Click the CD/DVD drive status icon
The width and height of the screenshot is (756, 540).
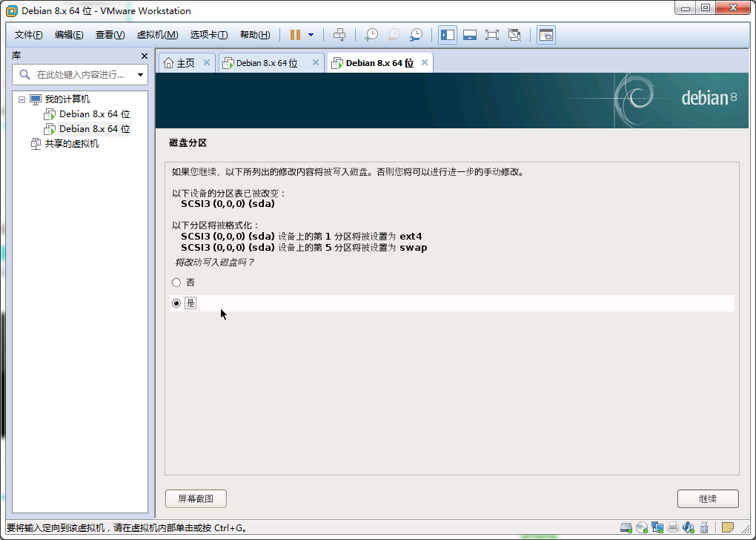coord(642,527)
